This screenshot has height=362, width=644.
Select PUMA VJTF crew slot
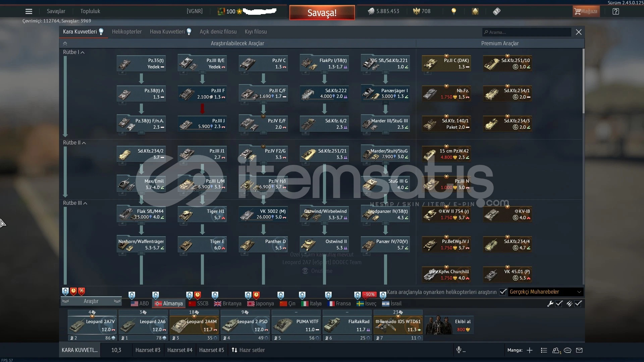[x=296, y=325]
